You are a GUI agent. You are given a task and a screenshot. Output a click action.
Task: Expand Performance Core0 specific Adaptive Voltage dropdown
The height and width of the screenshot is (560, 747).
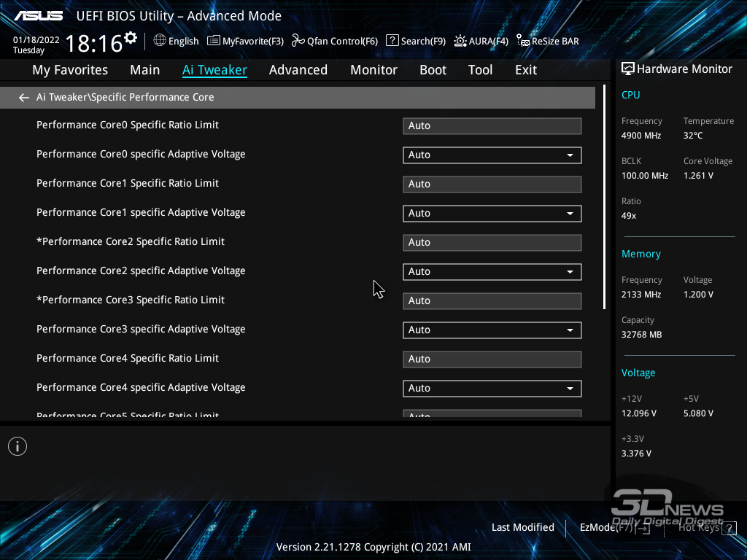point(492,155)
